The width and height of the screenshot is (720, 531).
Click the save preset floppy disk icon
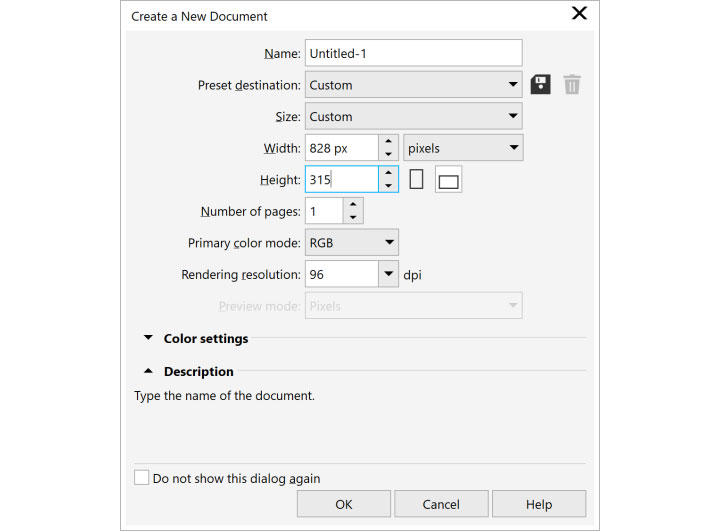click(541, 85)
